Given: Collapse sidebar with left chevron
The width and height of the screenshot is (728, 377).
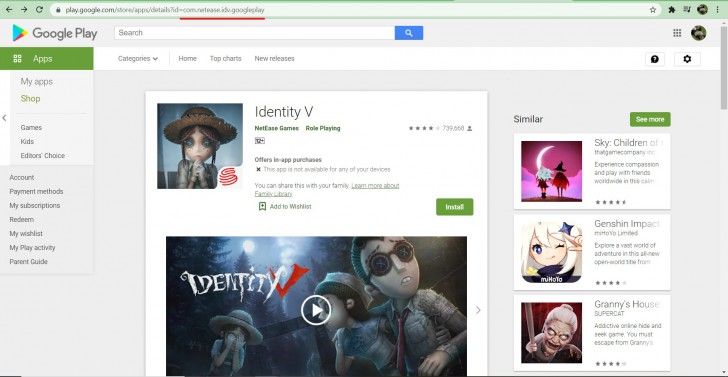Looking at the screenshot, I should pyautogui.click(x=4, y=118).
